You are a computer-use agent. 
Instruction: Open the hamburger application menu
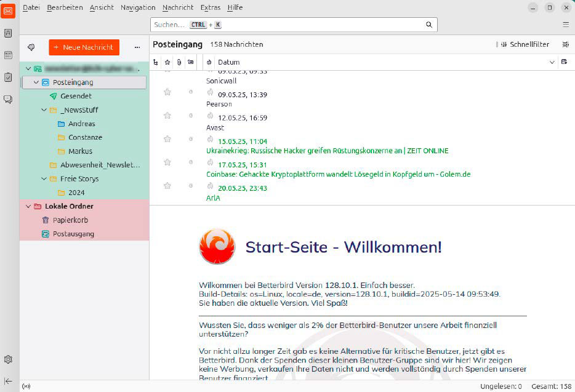click(566, 25)
